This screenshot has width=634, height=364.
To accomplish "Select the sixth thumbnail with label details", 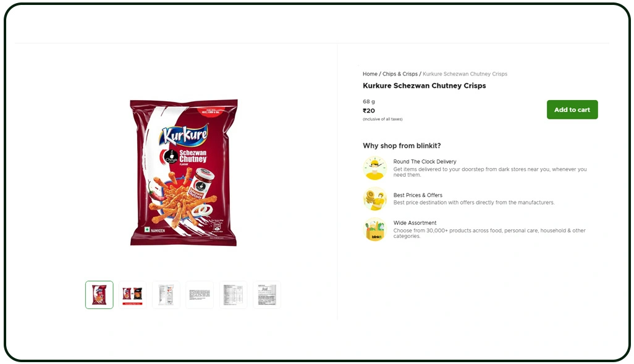I will [267, 295].
